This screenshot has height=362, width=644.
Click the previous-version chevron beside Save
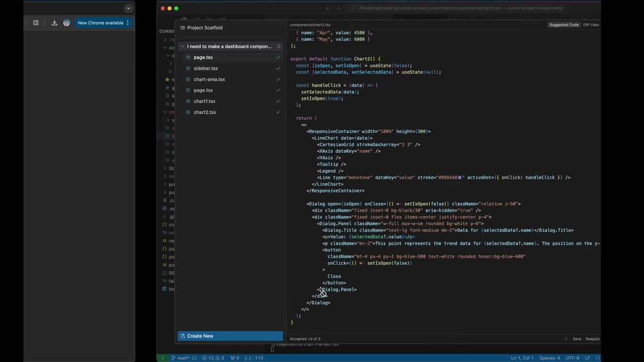point(566,339)
